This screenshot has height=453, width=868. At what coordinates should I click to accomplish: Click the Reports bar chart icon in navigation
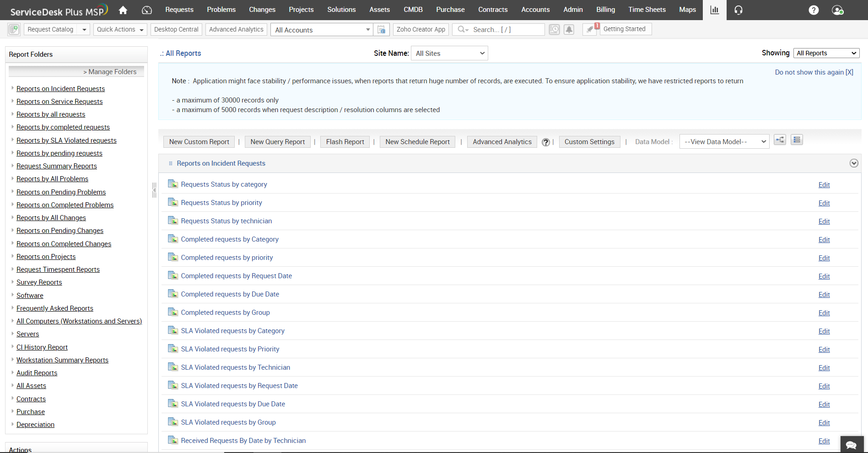point(714,10)
